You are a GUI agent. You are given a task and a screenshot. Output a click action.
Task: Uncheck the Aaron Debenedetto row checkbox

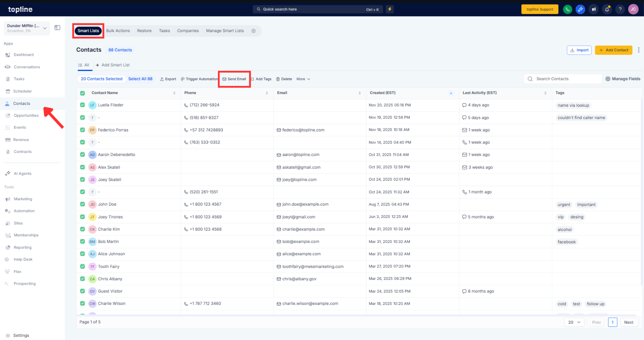click(x=82, y=154)
